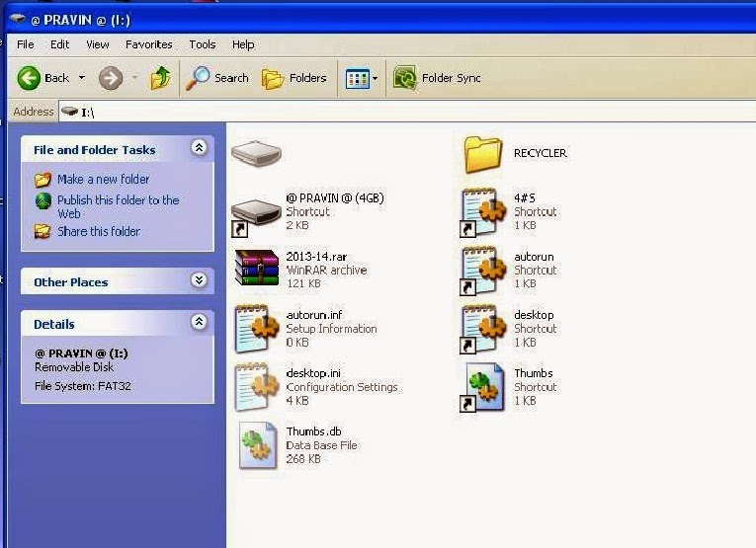The height and width of the screenshot is (548, 756).
Task: Click Share this folder link
Action: (99, 232)
